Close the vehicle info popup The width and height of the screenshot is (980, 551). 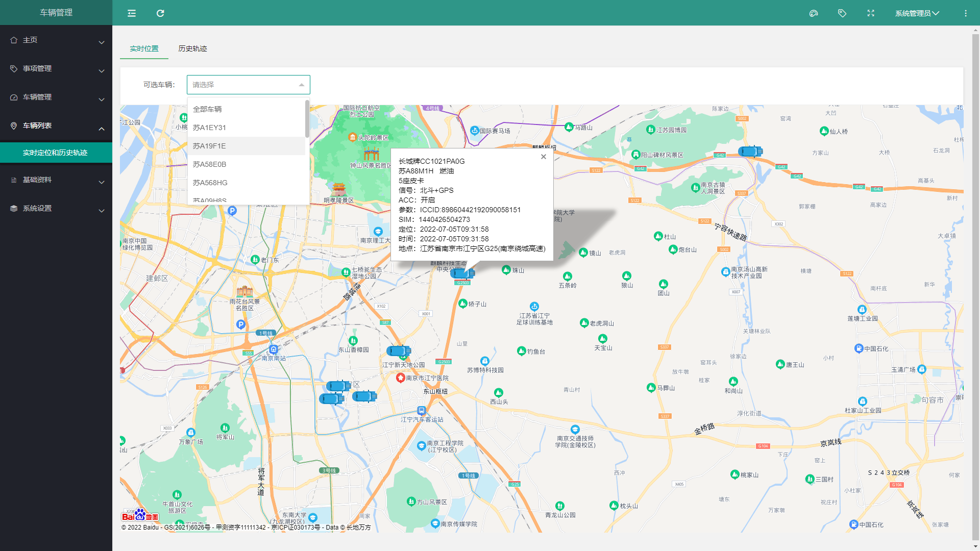click(544, 157)
